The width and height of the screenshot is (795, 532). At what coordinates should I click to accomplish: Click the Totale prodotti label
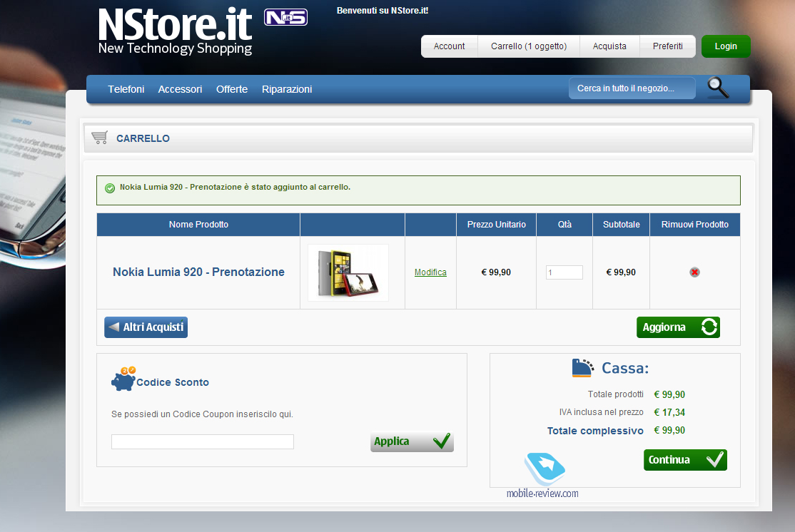[x=615, y=394]
